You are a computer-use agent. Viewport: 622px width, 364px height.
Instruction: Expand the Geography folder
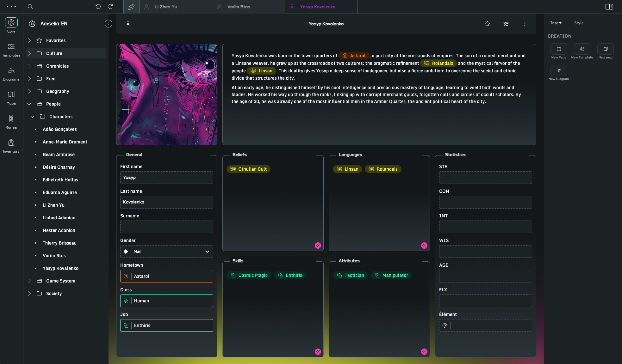click(29, 91)
